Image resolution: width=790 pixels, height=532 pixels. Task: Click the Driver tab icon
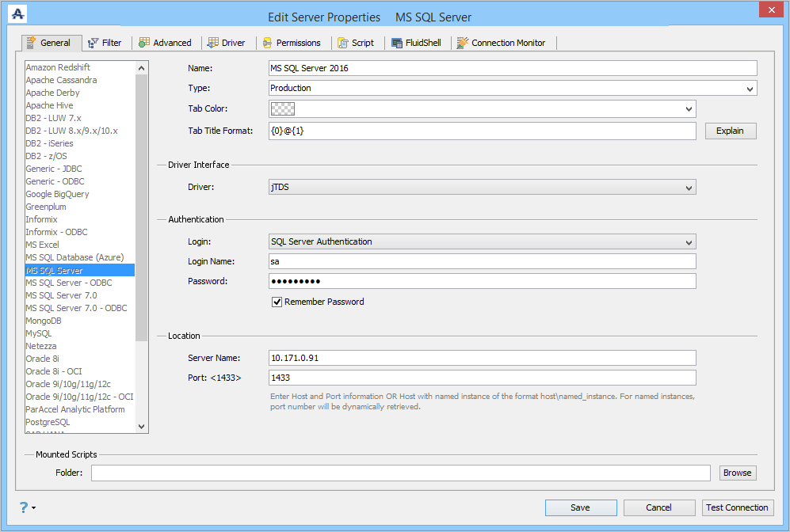(x=213, y=43)
